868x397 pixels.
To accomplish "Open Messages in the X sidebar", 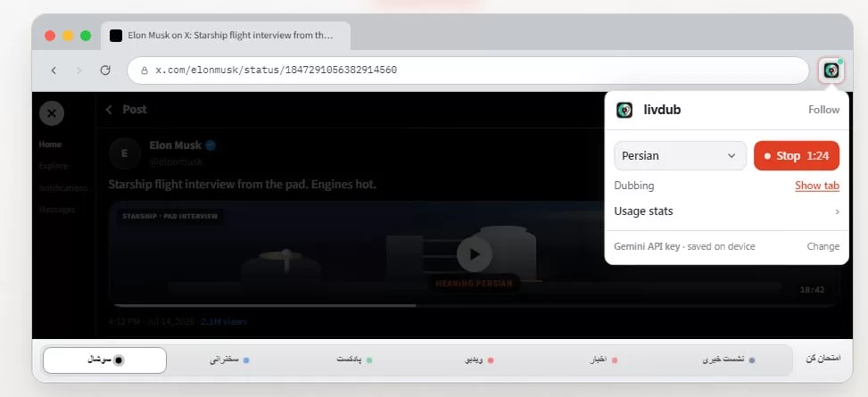I will tap(56, 210).
